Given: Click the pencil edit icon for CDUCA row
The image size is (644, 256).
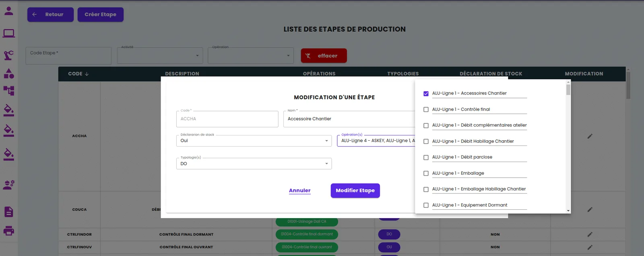Looking at the screenshot, I should [590, 209].
